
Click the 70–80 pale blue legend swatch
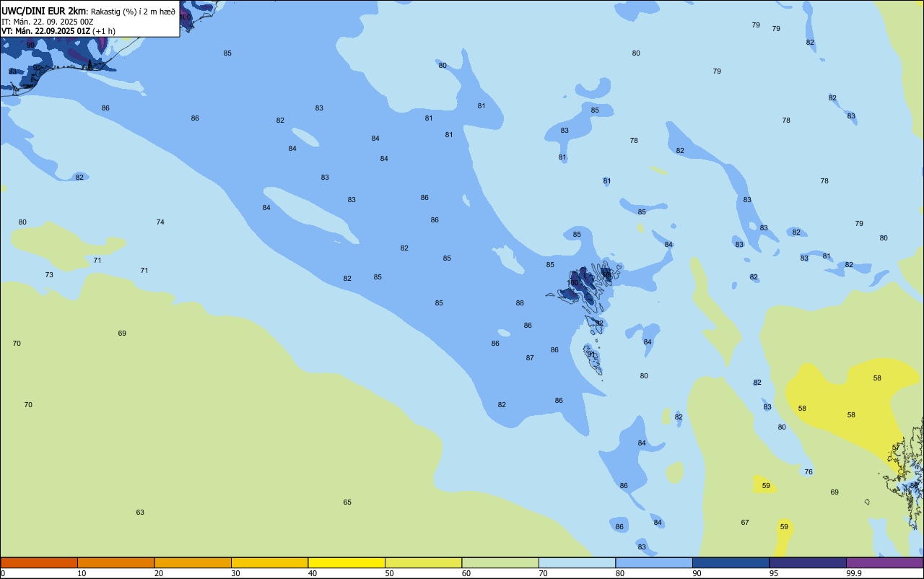tap(577, 562)
